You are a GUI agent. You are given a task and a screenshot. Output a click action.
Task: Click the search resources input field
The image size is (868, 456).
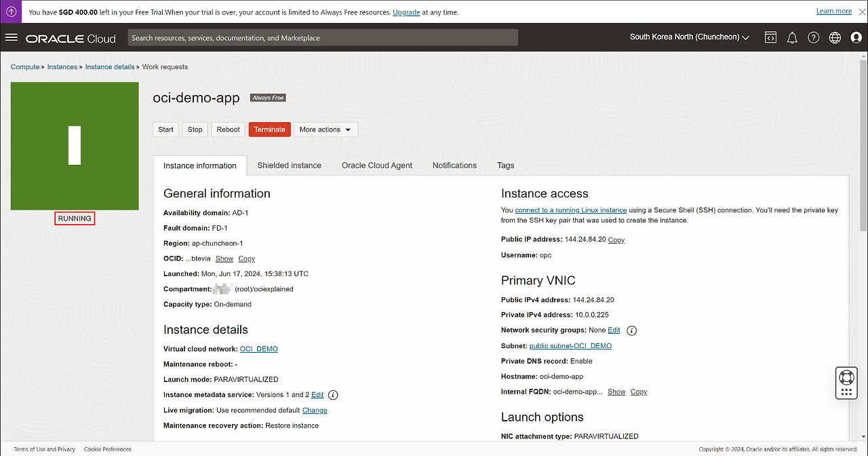tap(323, 38)
